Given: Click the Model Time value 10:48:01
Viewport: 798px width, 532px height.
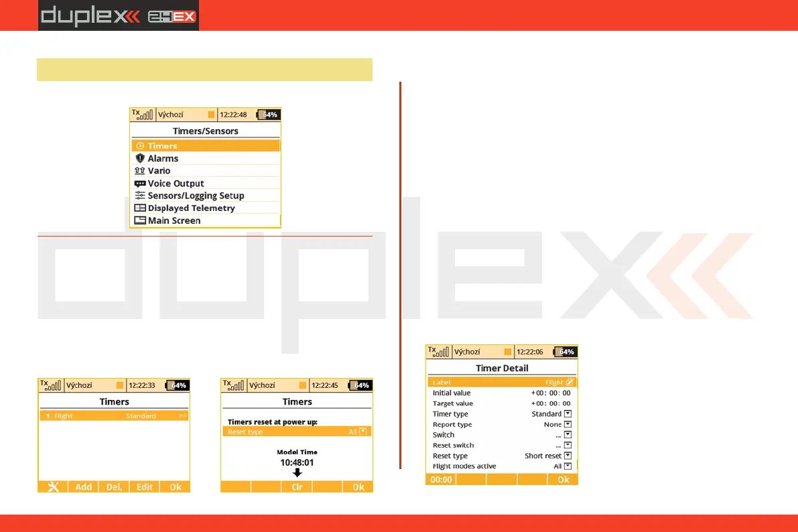Looking at the screenshot, I should click(297, 463).
